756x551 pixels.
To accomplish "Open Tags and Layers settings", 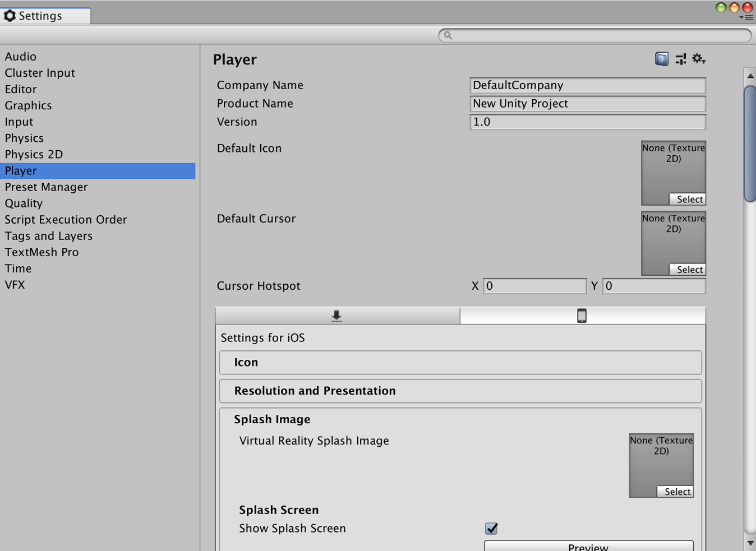I will [x=98, y=236].
